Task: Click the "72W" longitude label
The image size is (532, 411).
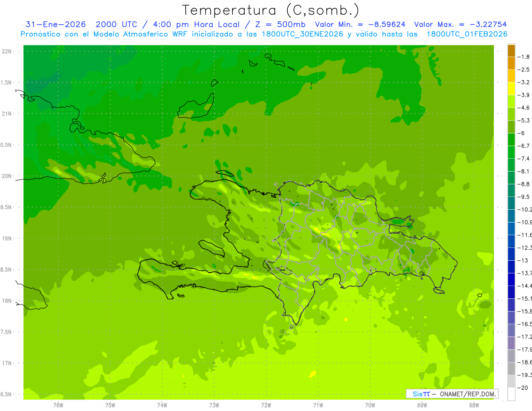Action: (x=266, y=405)
